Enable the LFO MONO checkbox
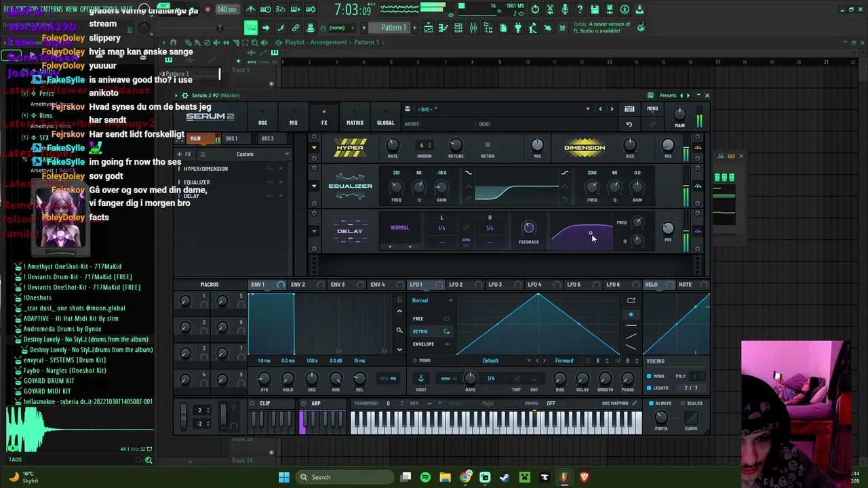This screenshot has height=488, width=868. [x=416, y=361]
